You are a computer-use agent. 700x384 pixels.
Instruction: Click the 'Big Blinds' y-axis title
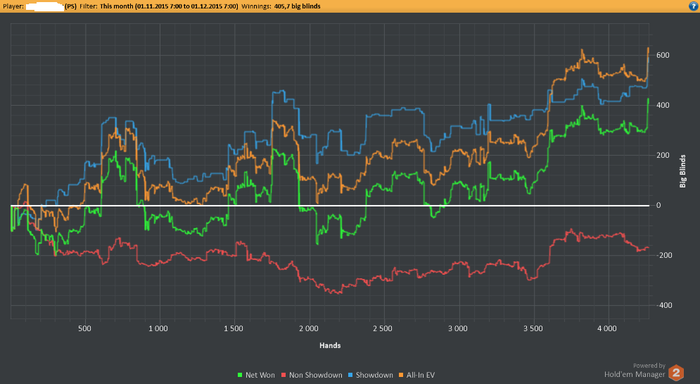coord(683,171)
